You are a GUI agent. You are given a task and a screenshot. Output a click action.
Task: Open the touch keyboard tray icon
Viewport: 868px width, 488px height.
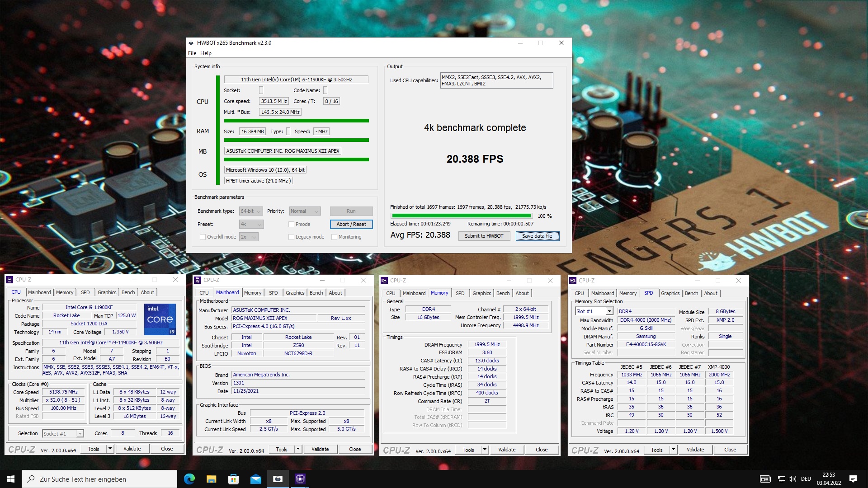pos(765,479)
